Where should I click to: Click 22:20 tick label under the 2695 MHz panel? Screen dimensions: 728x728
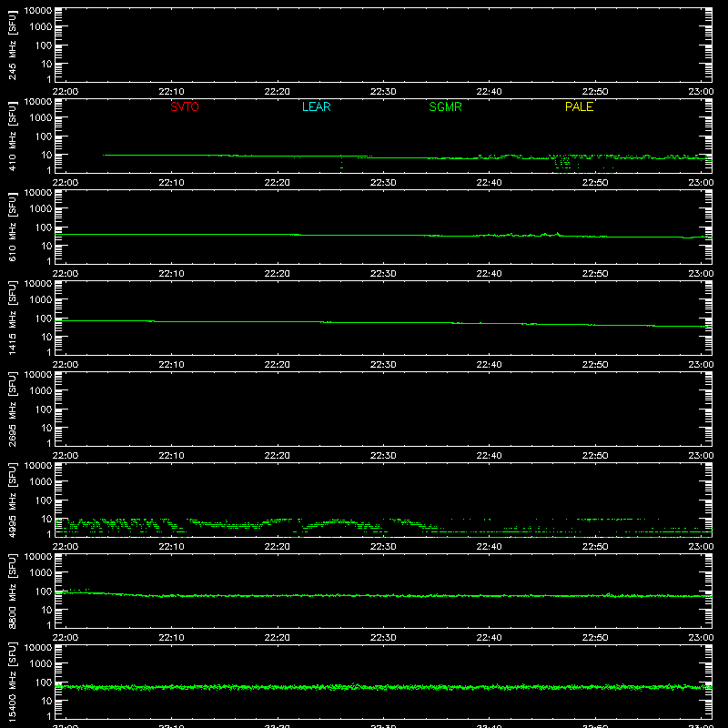tap(278, 456)
